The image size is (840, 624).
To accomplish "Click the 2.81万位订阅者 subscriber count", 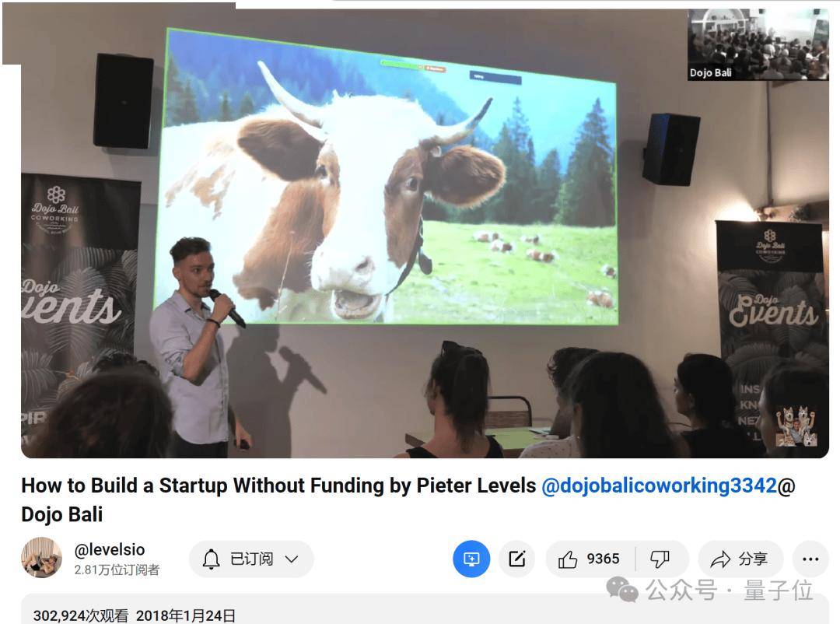I will 117,570.
